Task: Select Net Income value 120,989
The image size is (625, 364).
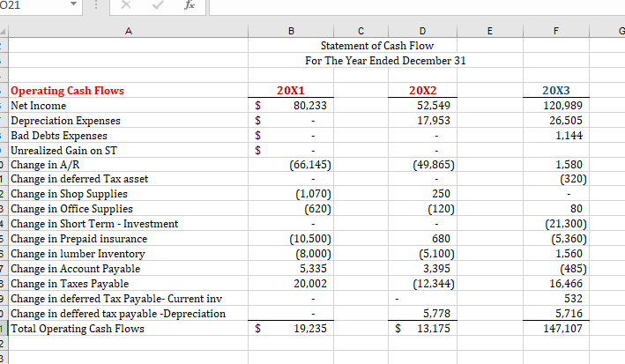Action: pos(556,106)
